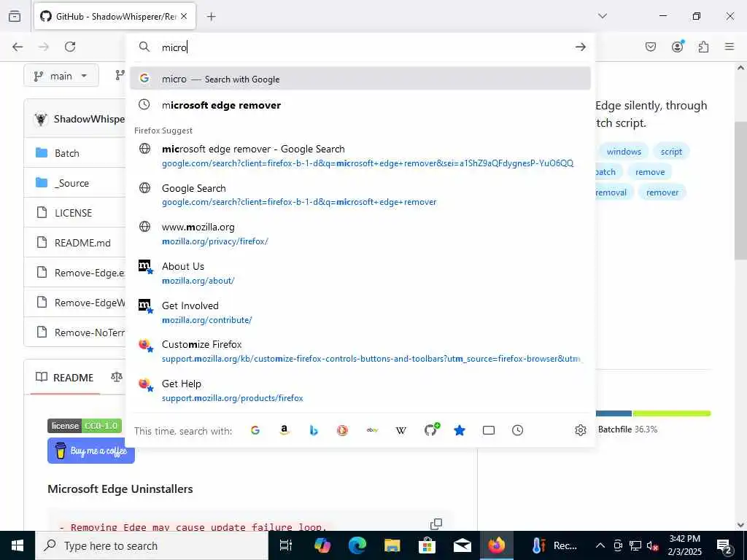
Task: Search history with the clock icon
Action: pos(518,430)
